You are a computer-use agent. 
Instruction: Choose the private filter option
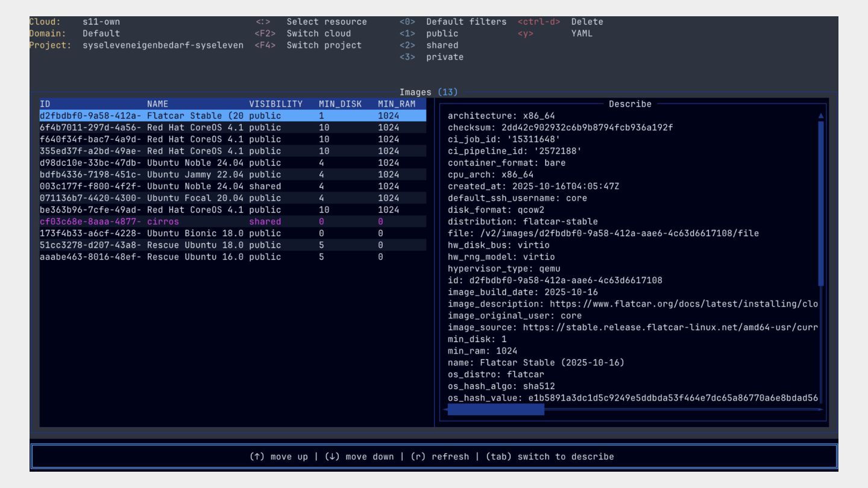(x=444, y=57)
